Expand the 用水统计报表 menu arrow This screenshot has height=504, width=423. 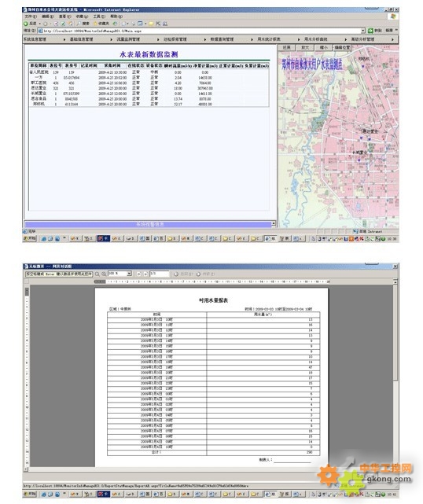click(x=299, y=39)
